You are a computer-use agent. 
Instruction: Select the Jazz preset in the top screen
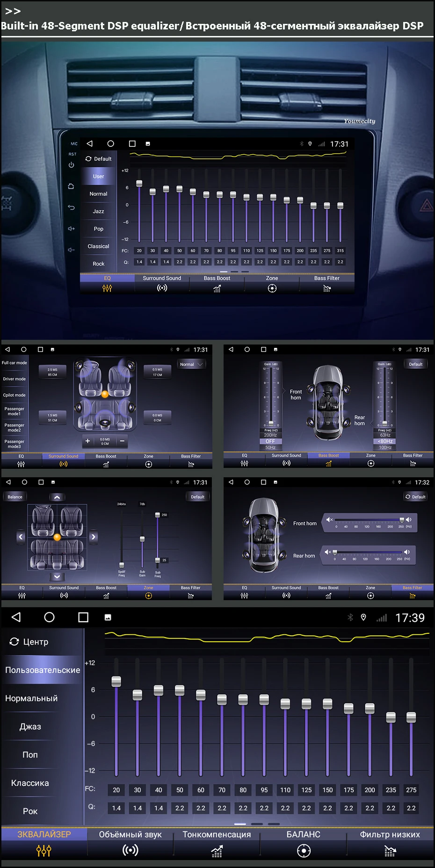(98, 211)
